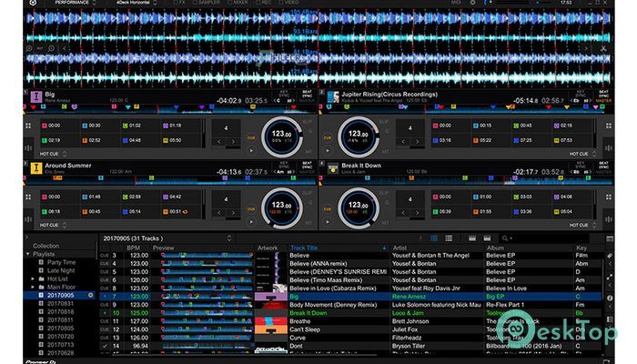Click the scissors icon beside the waveforms

[x=603, y=48]
